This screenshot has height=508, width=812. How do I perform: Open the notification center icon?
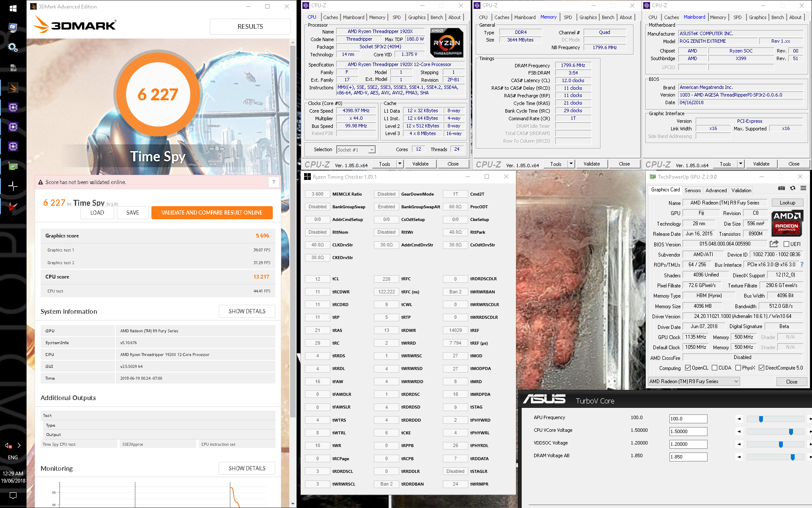pyautogui.click(x=13, y=495)
